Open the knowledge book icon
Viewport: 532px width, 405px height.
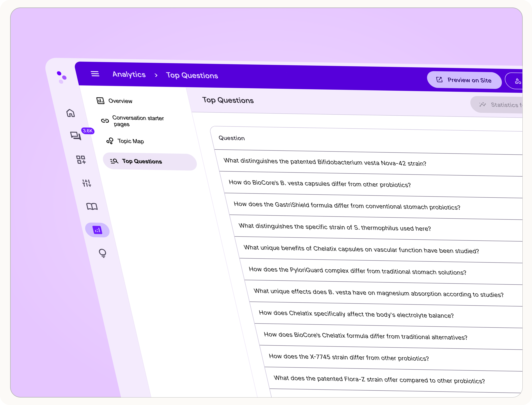point(92,206)
